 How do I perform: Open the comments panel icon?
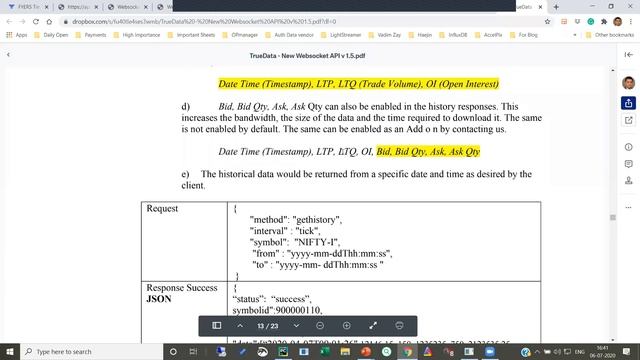tap(629, 164)
